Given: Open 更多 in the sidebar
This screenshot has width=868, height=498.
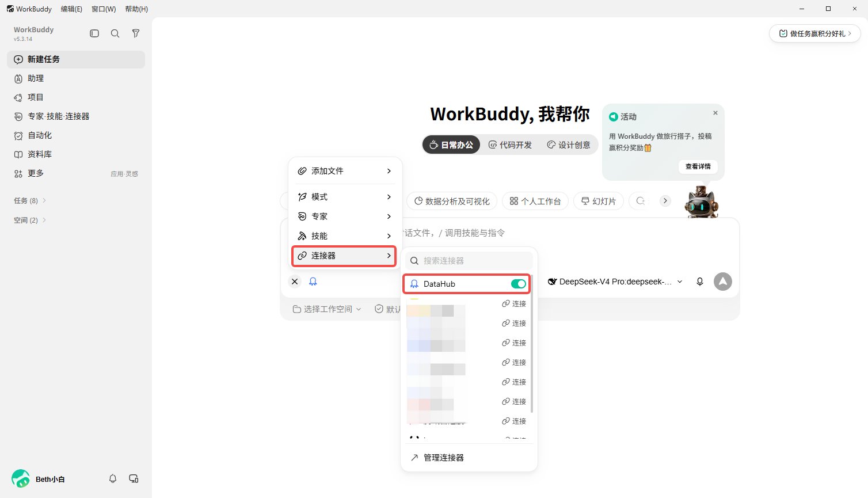Looking at the screenshot, I should pyautogui.click(x=76, y=173).
